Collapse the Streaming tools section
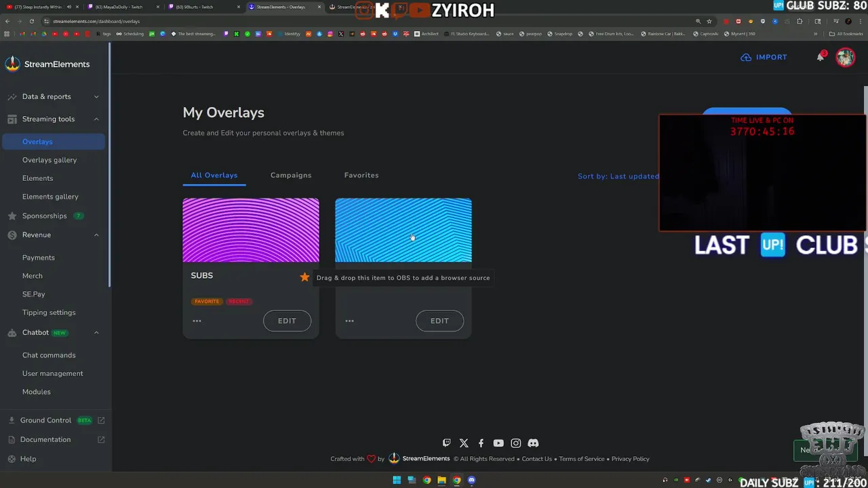The width and height of the screenshot is (868, 488). coord(96,119)
